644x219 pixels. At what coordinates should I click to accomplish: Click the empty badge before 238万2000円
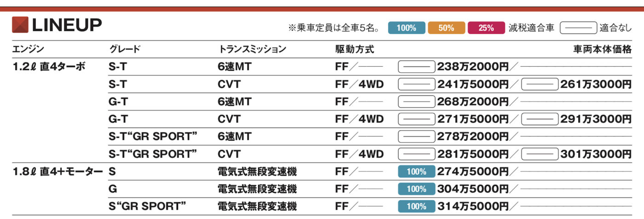416,67
